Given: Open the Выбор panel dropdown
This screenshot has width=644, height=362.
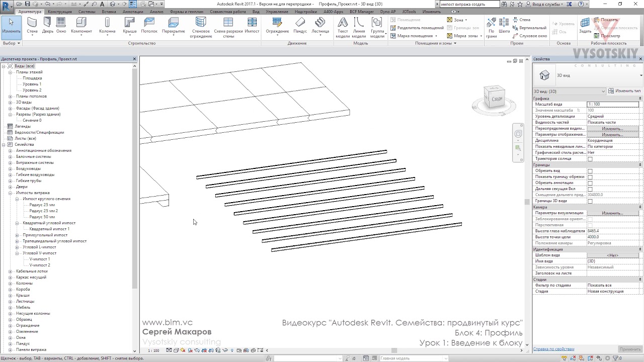Looking at the screenshot, I should [11, 43].
